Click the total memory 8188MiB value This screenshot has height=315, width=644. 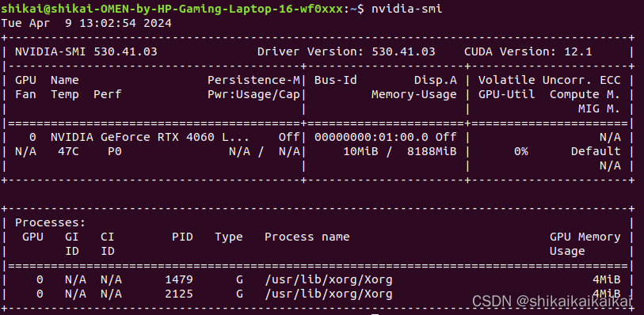coord(432,151)
